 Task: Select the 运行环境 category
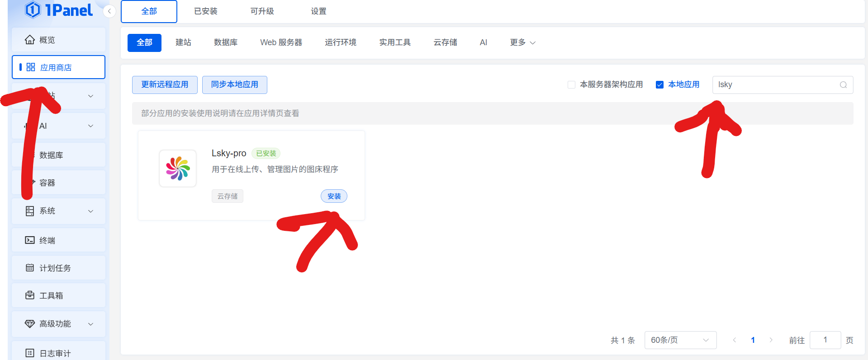click(x=341, y=42)
